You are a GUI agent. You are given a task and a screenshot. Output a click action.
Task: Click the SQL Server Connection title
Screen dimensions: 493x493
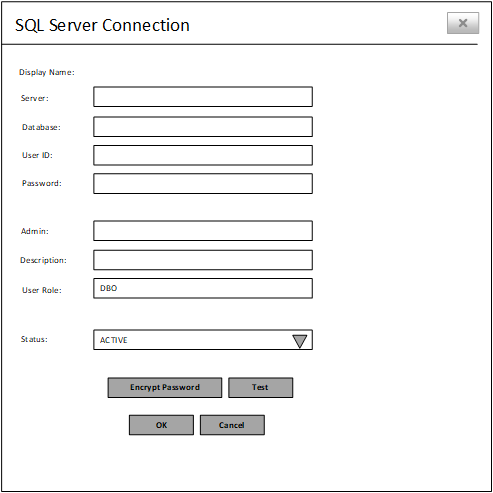[x=102, y=25]
